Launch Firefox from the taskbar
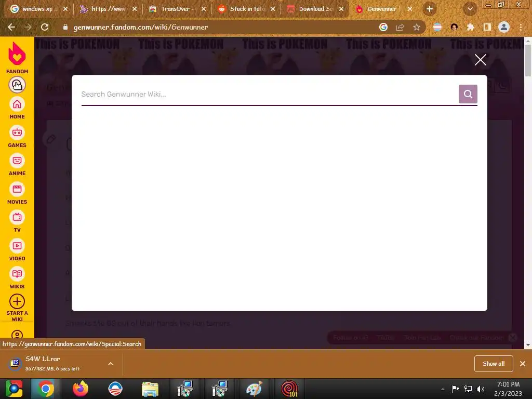This screenshot has width=532, height=399. click(x=81, y=389)
